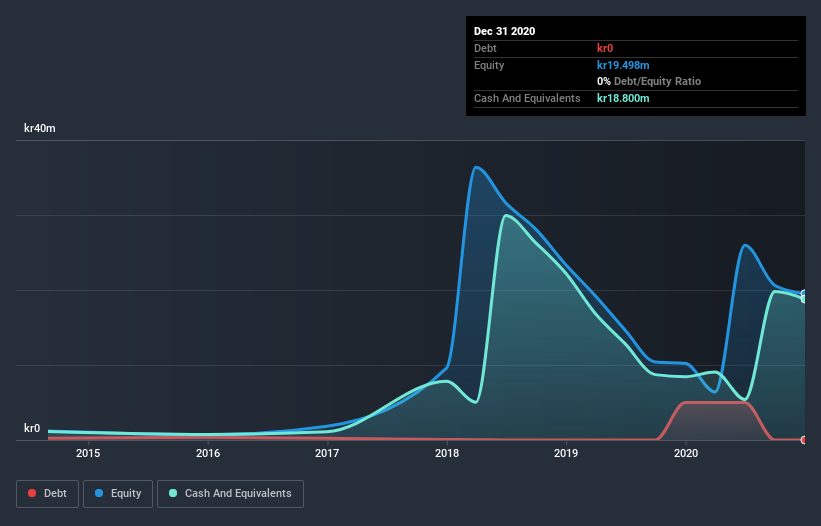Click the 2016 x-axis label
Screen dimensions: 821x526
[208, 453]
